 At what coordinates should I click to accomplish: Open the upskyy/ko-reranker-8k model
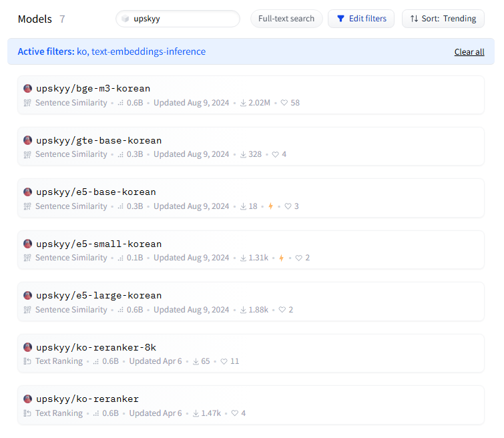coord(251,353)
